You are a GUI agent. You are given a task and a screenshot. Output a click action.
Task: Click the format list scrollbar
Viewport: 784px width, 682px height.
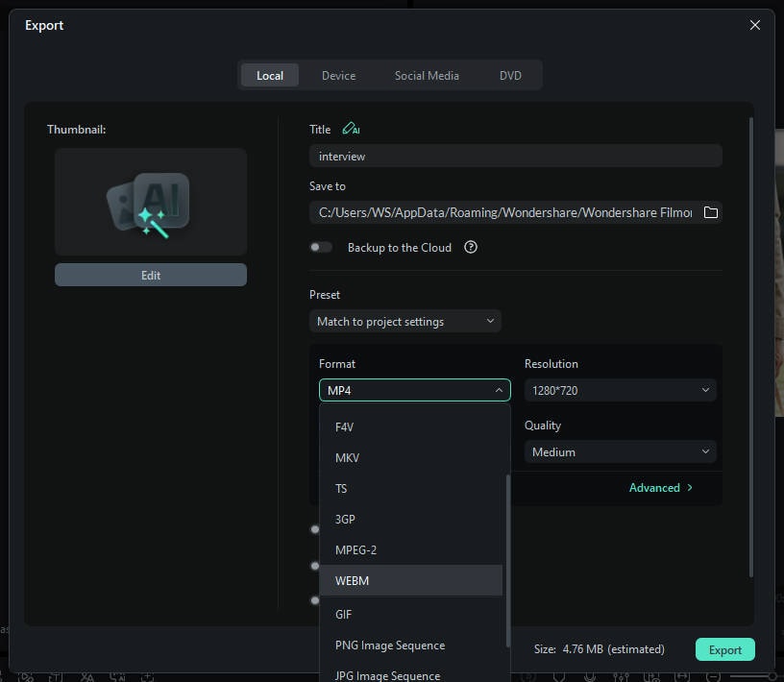[508, 561]
